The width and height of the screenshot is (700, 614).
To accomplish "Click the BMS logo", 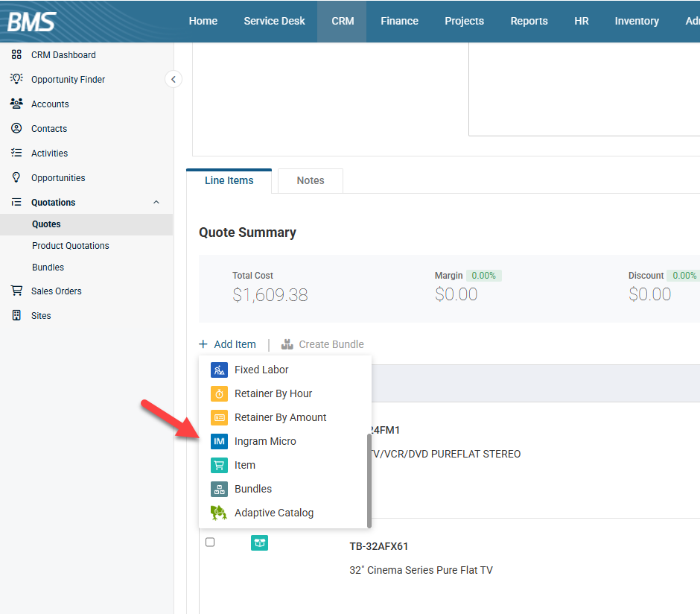I will point(32,21).
